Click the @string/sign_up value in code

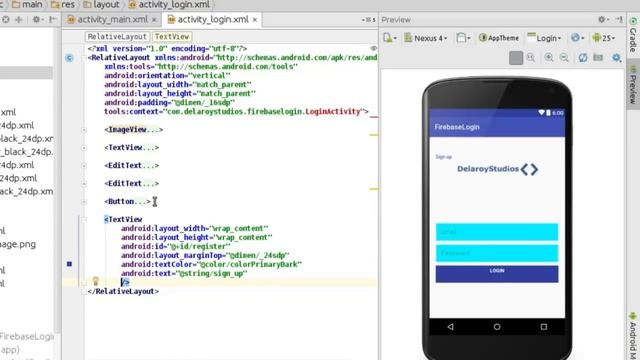coord(212,273)
